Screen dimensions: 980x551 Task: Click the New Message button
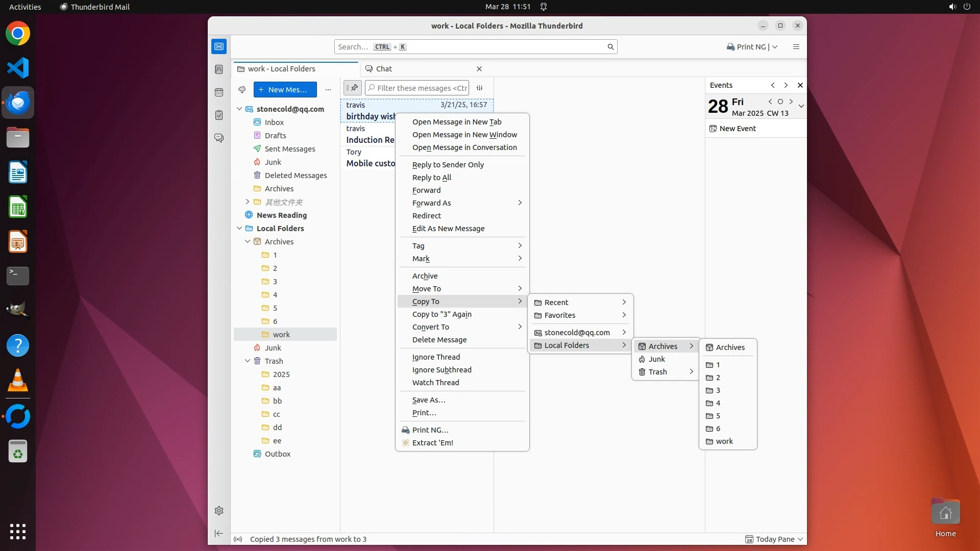[x=285, y=90]
